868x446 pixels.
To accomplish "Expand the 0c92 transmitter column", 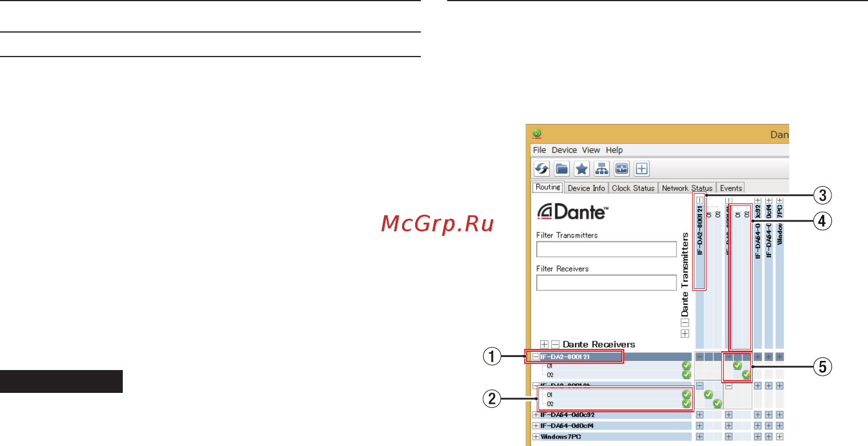I will [758, 200].
